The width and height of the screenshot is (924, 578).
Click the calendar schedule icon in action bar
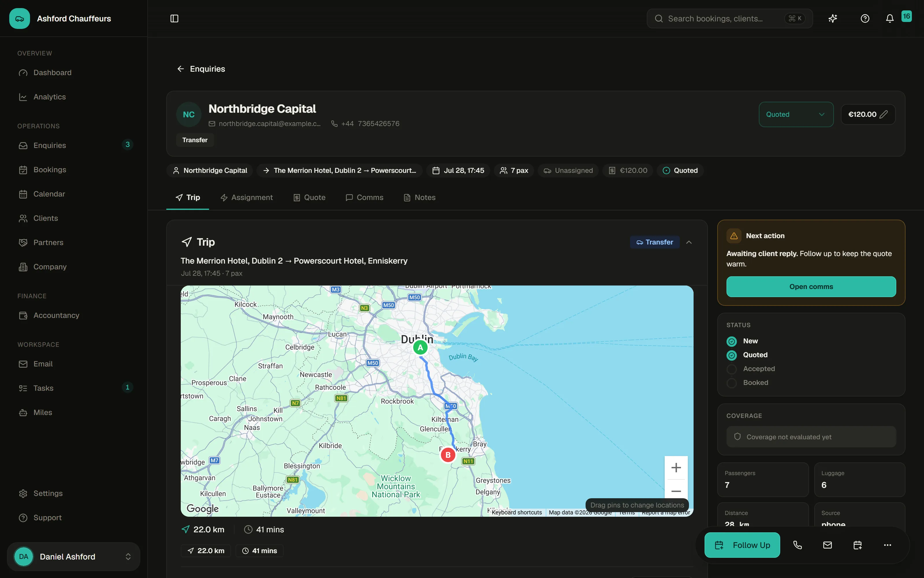(x=858, y=545)
